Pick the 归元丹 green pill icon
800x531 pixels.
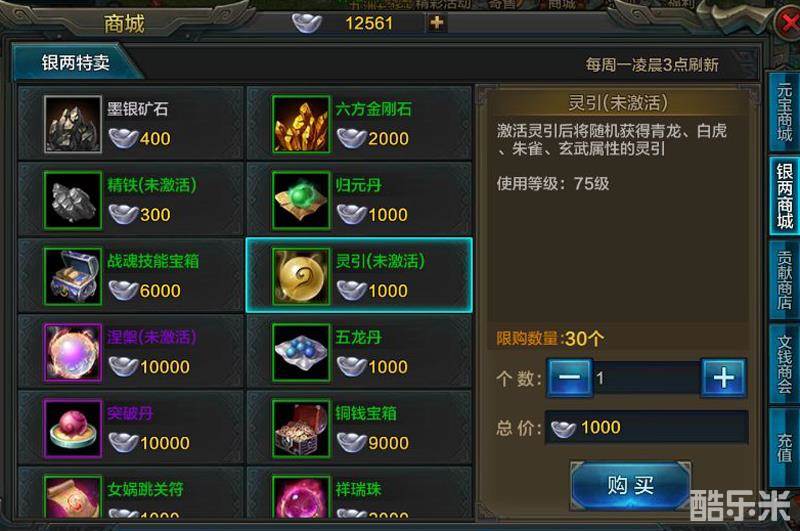click(301, 200)
